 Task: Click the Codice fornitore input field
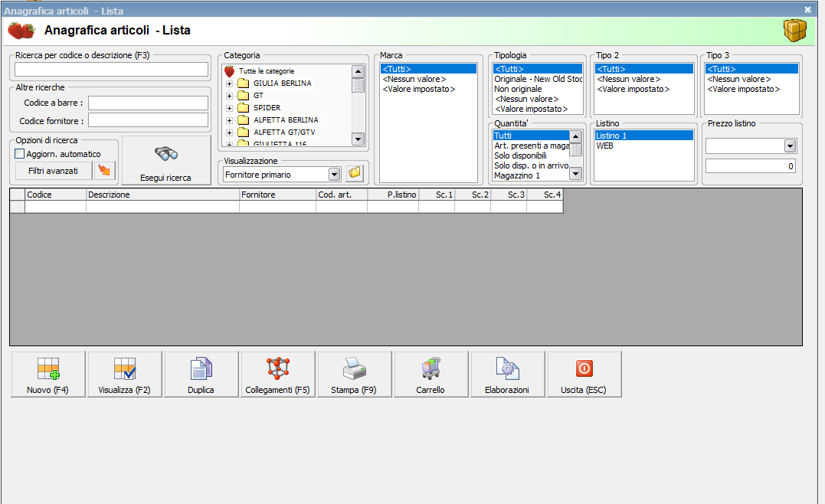tap(148, 120)
